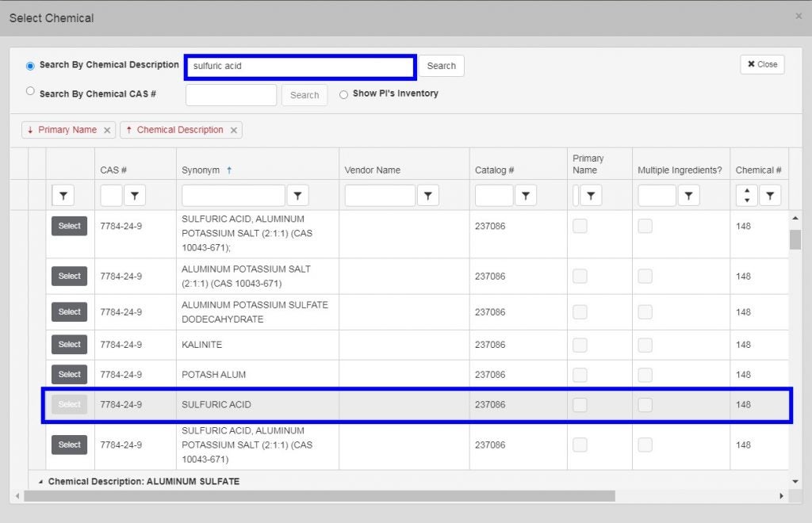Click CAS # 7784-24-9 in the KALINITE row
Image resolution: width=812 pixels, height=523 pixels.
tap(121, 345)
